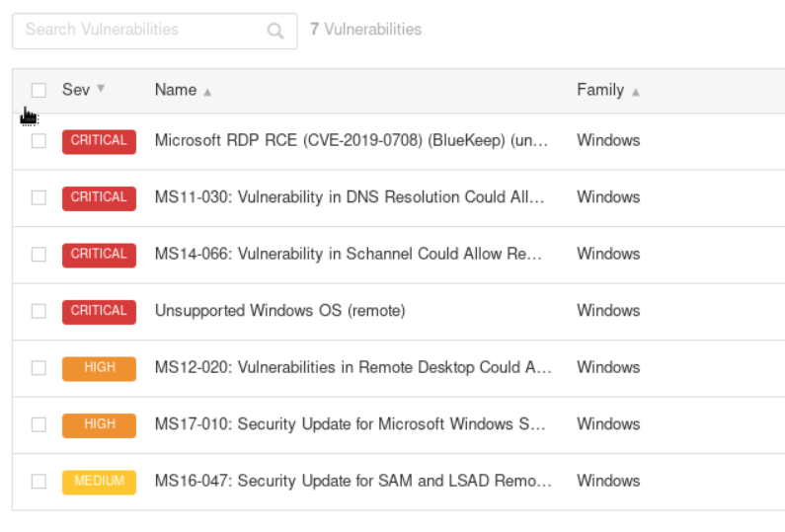This screenshot has height=532, width=785.
Task: Toggle the select-all checkbox in the header
Action: click(x=39, y=91)
